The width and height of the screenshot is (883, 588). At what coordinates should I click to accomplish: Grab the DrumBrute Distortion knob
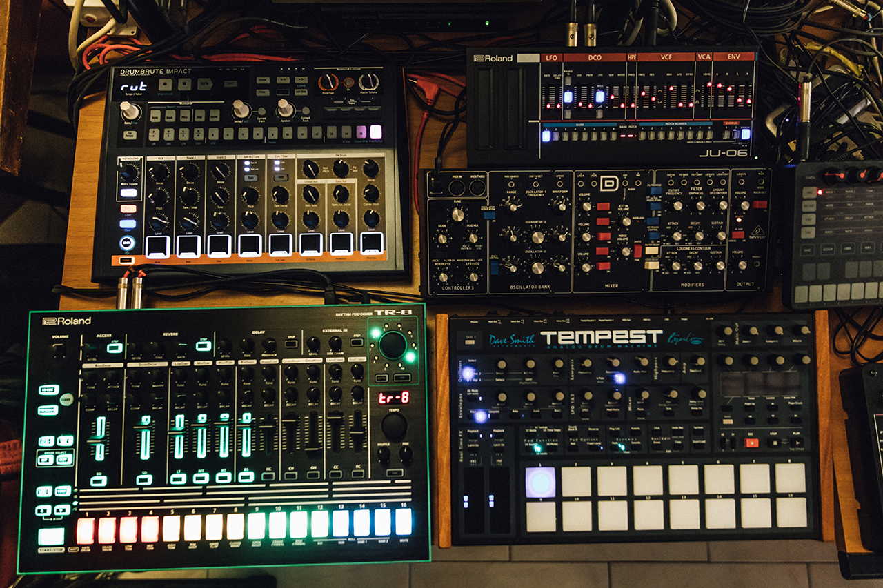coord(328,81)
